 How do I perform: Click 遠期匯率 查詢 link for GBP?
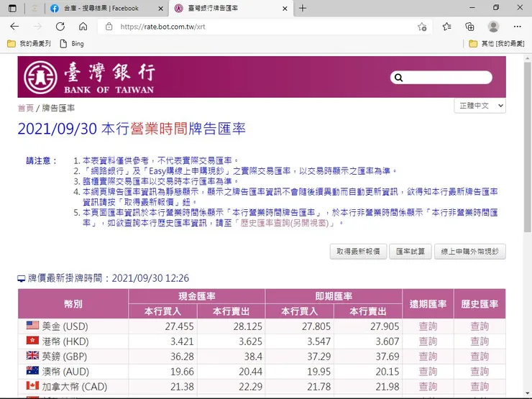428,357
